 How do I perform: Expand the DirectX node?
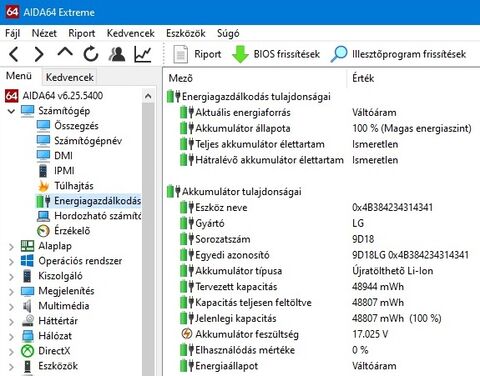coord(11,351)
